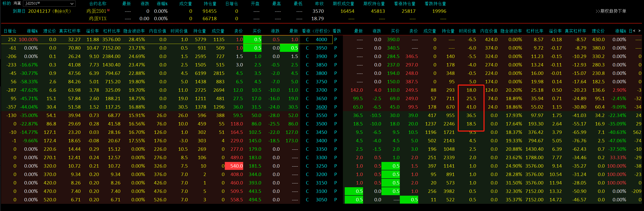This screenshot has height=211, width=644.
Task: Click the green bid cell 0.5 in the 4000 call row
Action: (252, 40)
